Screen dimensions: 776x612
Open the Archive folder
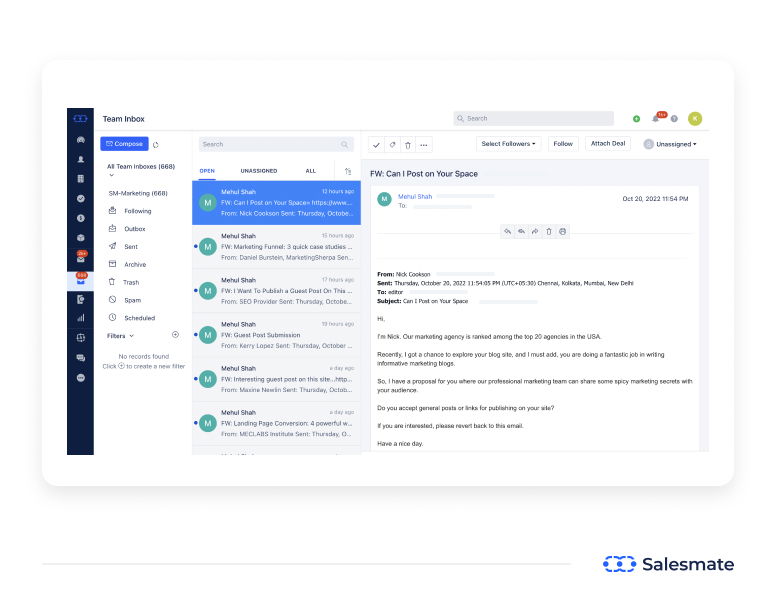tap(128, 265)
